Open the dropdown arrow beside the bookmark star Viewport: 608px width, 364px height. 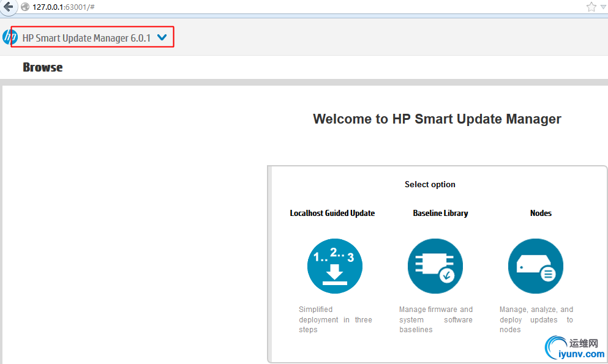point(602,7)
